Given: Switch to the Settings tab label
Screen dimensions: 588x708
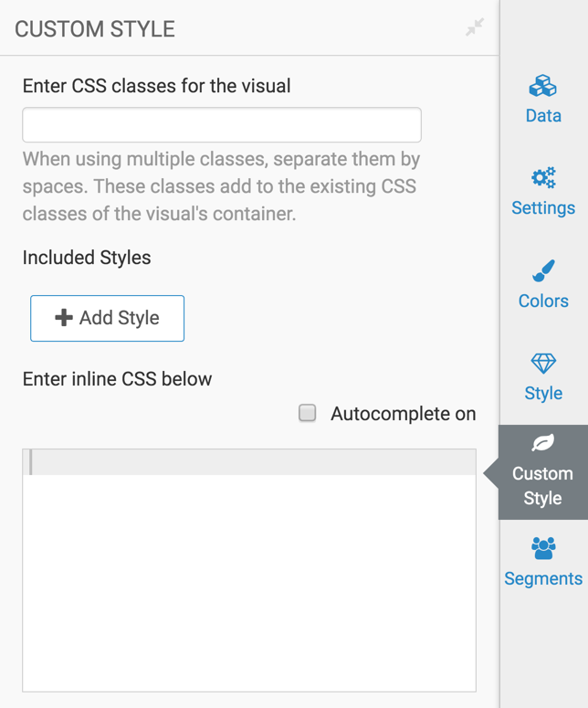Looking at the screenshot, I should pyautogui.click(x=543, y=208).
